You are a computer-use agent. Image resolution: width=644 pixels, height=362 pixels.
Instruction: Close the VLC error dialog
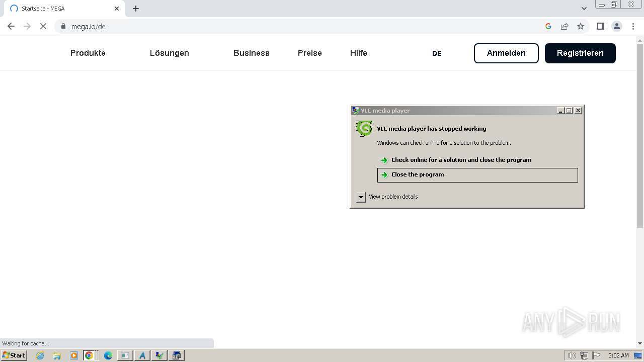[578, 111]
